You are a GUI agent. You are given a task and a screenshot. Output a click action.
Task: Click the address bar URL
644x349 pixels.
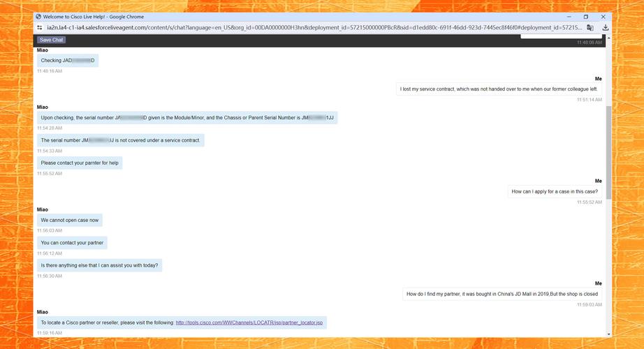(x=314, y=27)
